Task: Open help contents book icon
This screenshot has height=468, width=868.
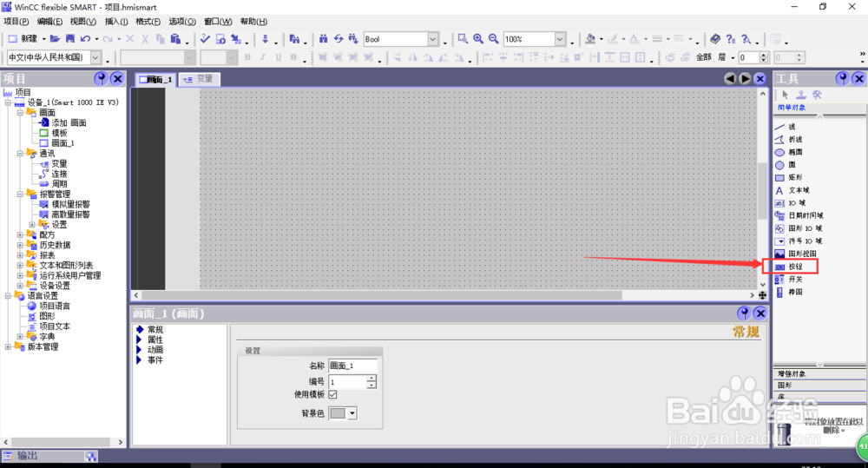Action: tap(715, 39)
